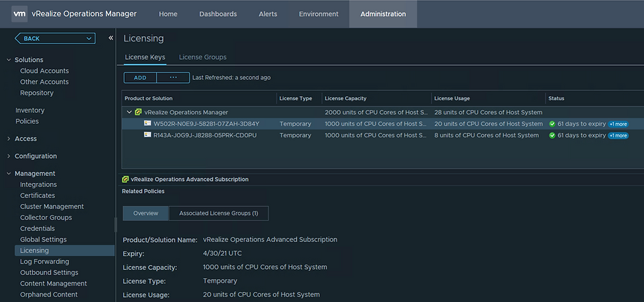The height and width of the screenshot is (302, 644).
Task: Open Integrations under Management
Action: 38,184
